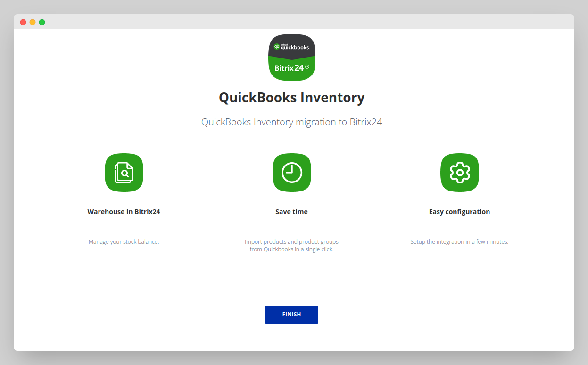The height and width of the screenshot is (365, 588).
Task: Select the Save time heading
Action: pyautogui.click(x=291, y=212)
